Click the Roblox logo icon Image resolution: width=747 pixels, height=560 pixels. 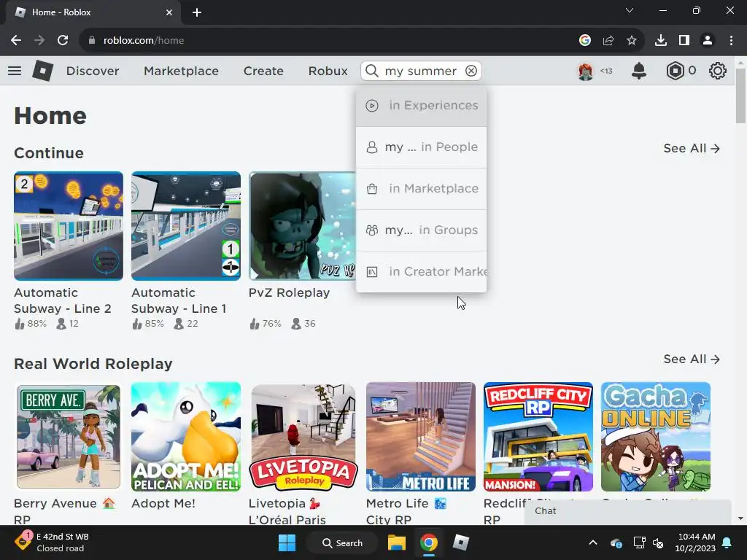[x=42, y=71]
